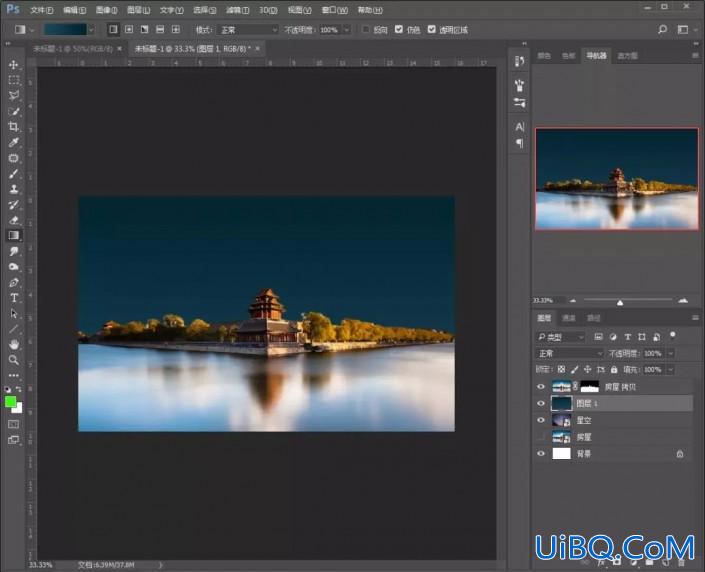Select the Line shape tool

[x=13, y=329]
